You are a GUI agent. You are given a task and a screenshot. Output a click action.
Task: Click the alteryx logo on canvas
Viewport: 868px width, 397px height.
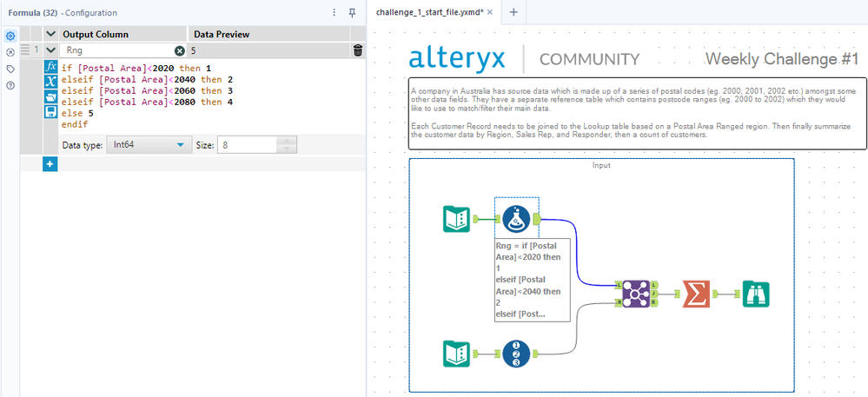pyautogui.click(x=457, y=59)
